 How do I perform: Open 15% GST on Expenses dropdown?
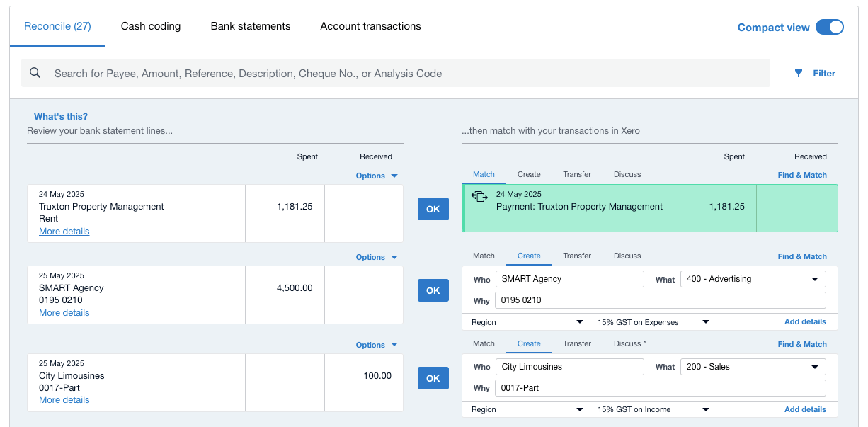[x=653, y=322]
